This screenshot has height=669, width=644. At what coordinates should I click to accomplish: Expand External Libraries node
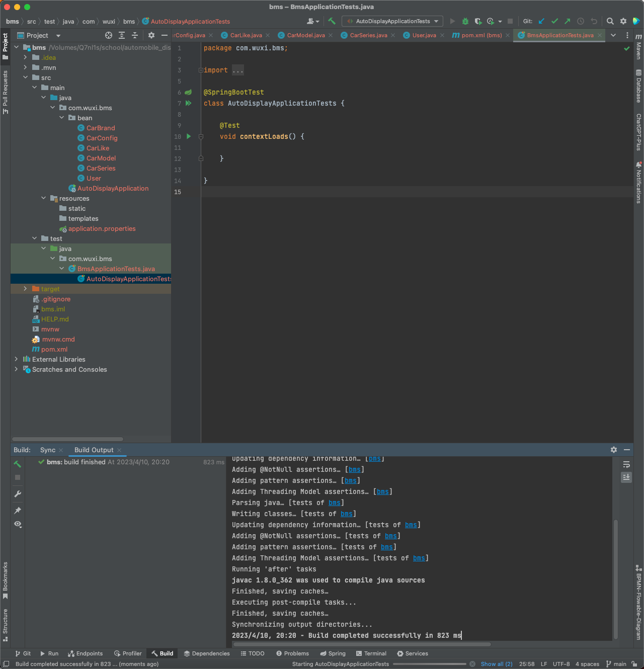[16, 359]
